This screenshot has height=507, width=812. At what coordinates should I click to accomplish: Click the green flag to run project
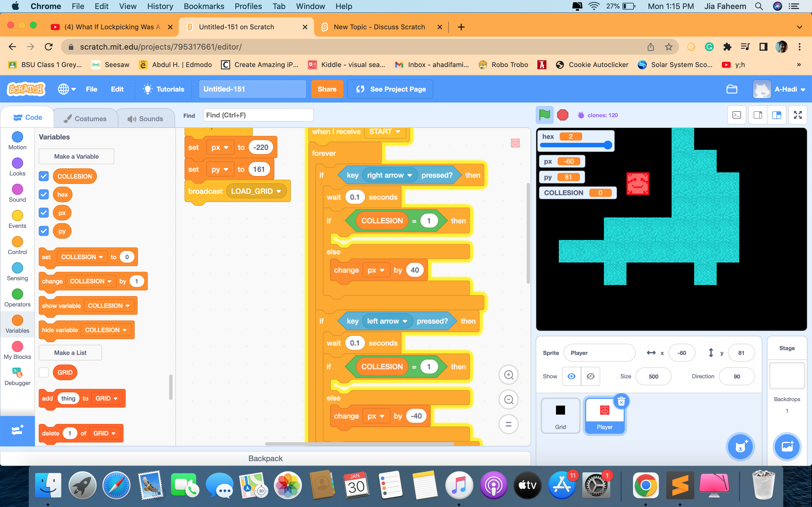[544, 115]
